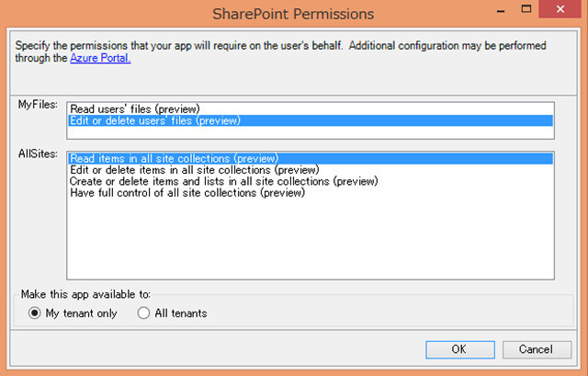Confirm with the OK button

(x=458, y=349)
